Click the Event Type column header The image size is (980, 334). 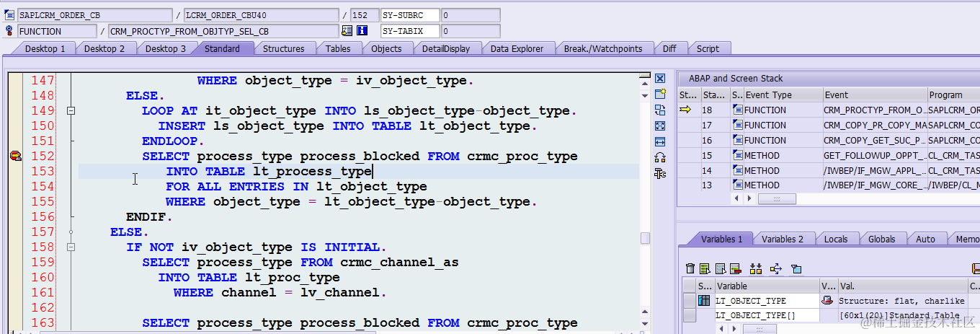(783, 95)
